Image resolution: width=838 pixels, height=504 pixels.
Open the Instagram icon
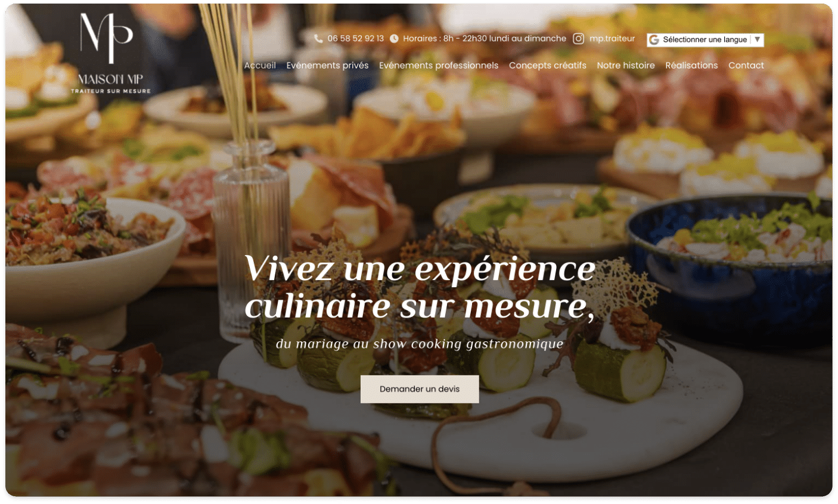tap(578, 39)
